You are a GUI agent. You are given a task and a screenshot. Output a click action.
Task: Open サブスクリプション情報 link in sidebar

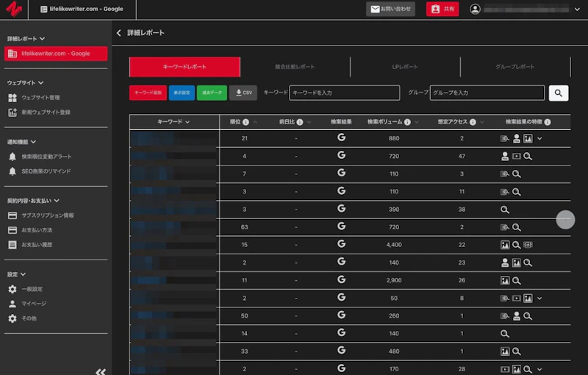(x=48, y=215)
